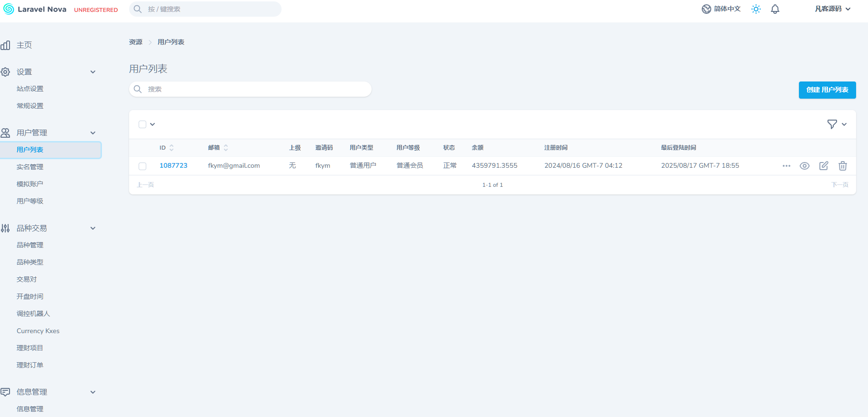This screenshot has width=868, height=417.
Task: Collapse the 用户管理 sidebar section
Action: [x=93, y=133]
